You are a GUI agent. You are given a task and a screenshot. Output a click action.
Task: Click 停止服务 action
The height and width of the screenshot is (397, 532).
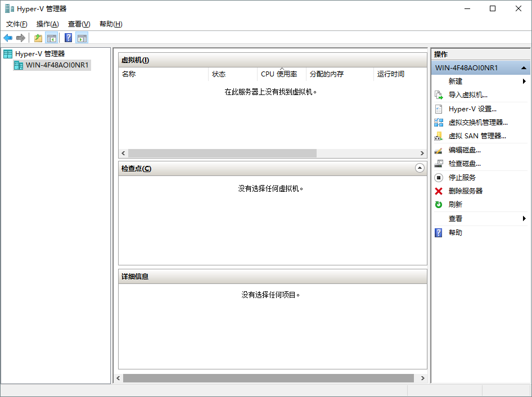pyautogui.click(x=462, y=178)
